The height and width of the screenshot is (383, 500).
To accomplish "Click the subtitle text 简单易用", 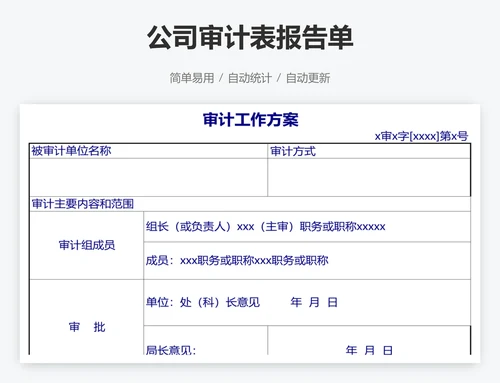I will click(x=192, y=78).
